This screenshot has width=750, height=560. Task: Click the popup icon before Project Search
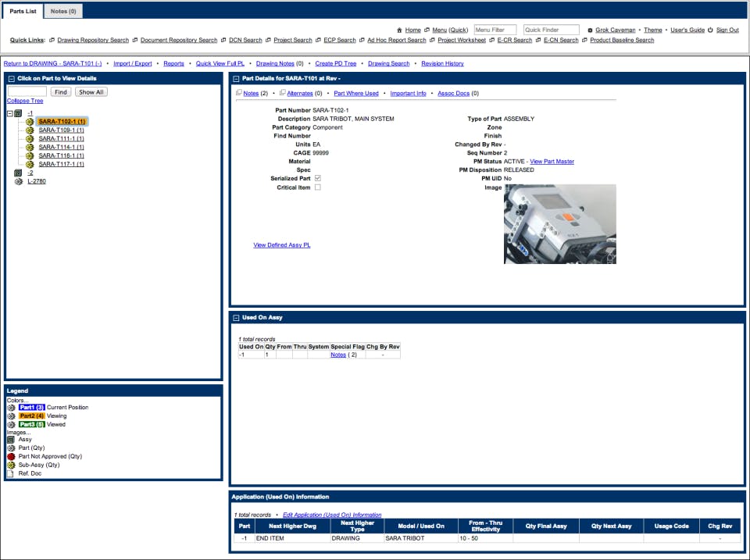point(268,40)
